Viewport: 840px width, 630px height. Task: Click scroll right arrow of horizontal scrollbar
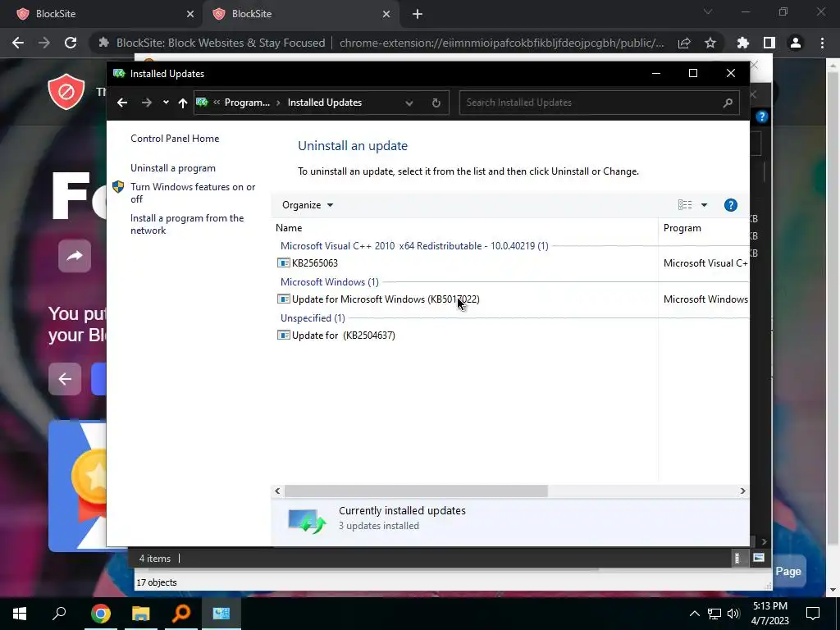(742, 491)
